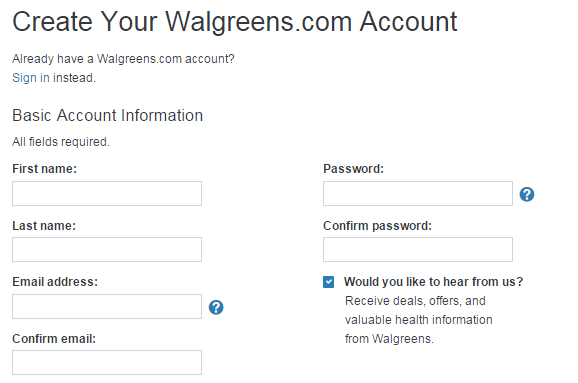578x383 pixels.
Task: Click the Confirm password label text
Action: [377, 226]
